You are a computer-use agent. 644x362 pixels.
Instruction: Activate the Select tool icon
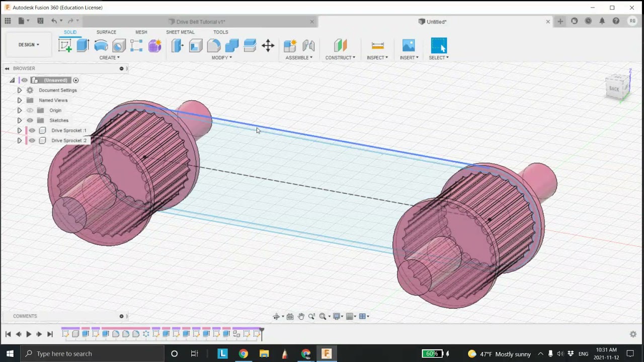tap(439, 46)
